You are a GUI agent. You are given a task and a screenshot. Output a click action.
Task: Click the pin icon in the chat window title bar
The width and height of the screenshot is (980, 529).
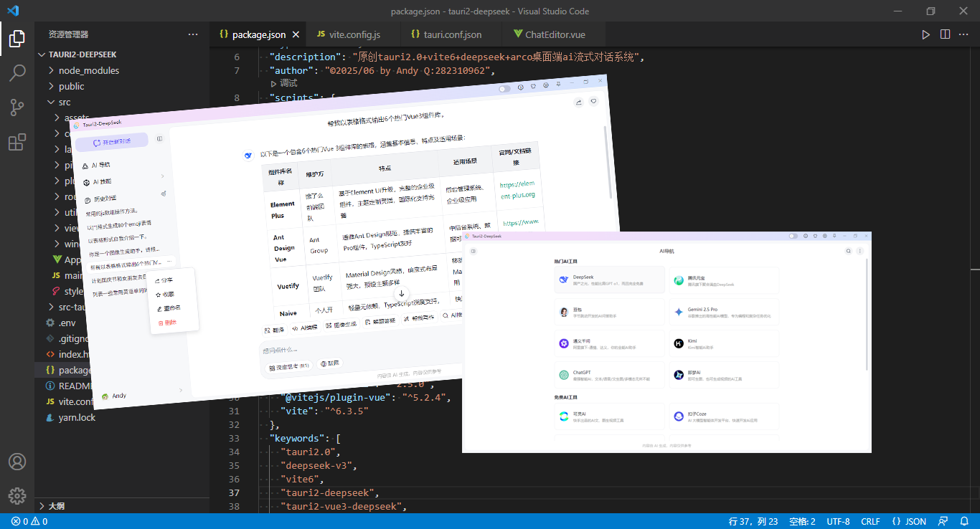coord(558,85)
